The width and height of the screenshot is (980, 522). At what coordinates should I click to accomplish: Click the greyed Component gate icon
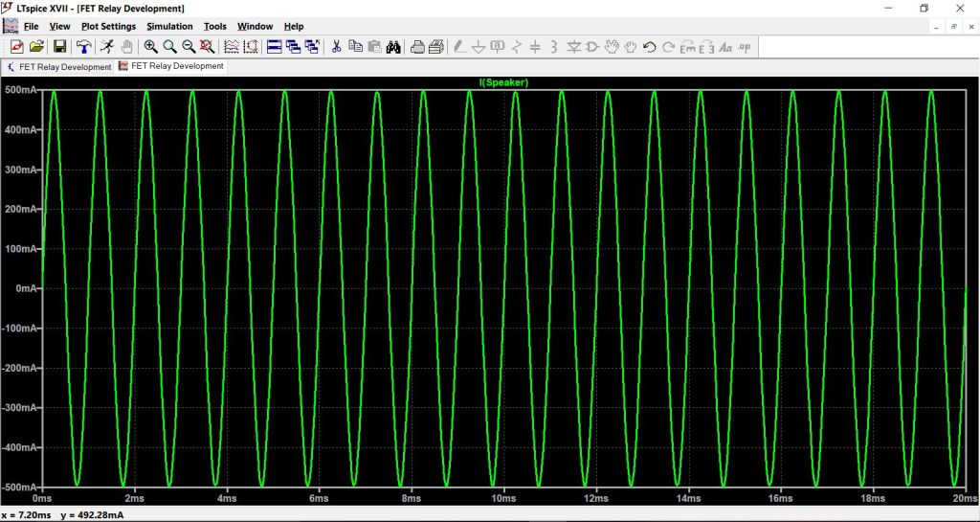592,47
